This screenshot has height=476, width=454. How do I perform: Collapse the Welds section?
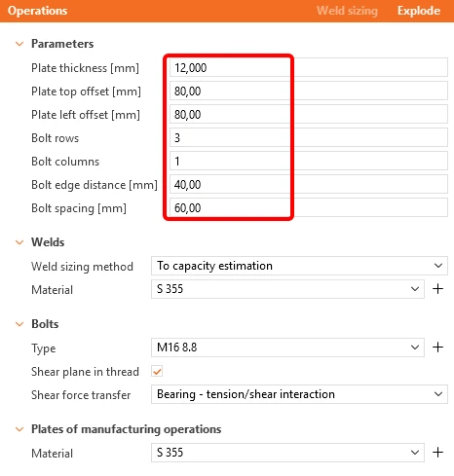point(19,242)
